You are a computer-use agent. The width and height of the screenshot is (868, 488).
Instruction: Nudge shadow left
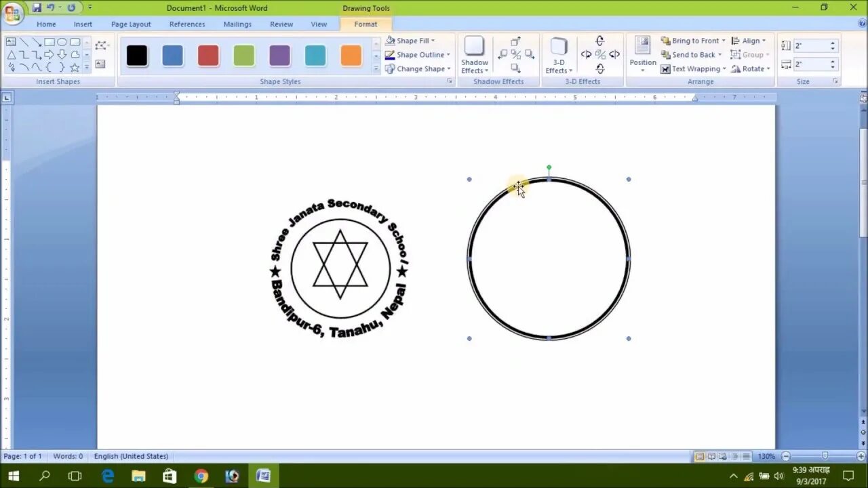pos(502,55)
